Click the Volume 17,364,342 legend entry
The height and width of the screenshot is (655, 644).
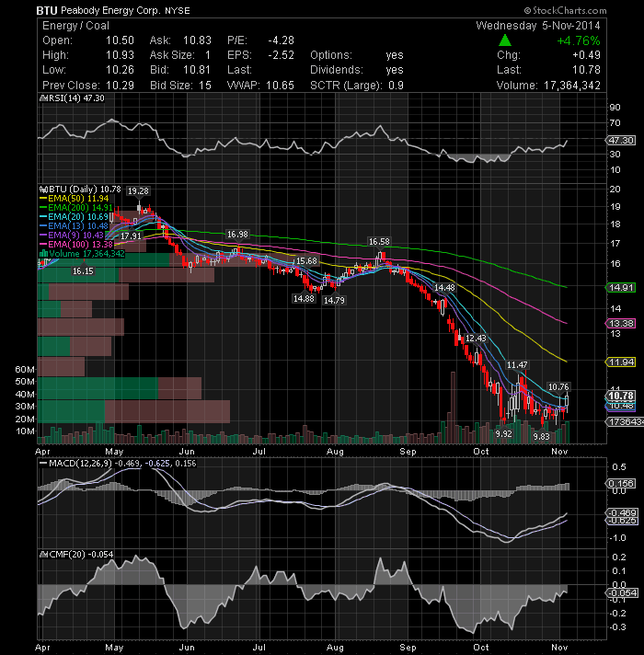[x=82, y=254]
